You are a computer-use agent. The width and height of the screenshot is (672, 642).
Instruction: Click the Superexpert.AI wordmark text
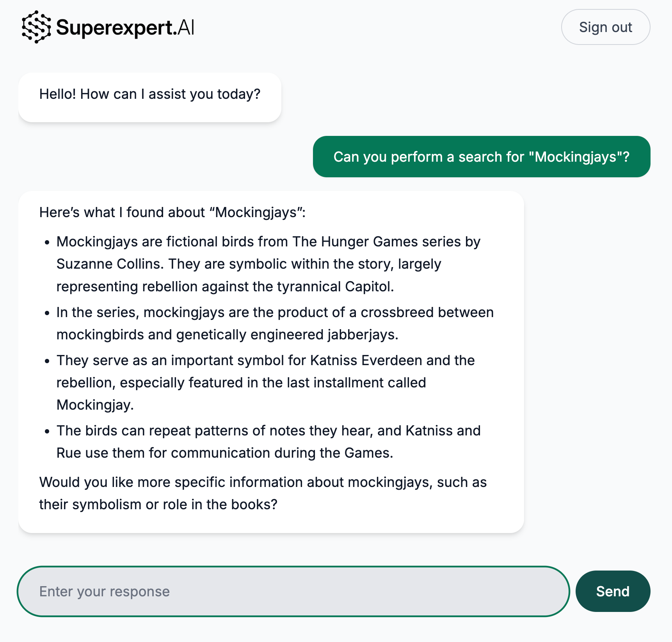pyautogui.click(x=125, y=27)
